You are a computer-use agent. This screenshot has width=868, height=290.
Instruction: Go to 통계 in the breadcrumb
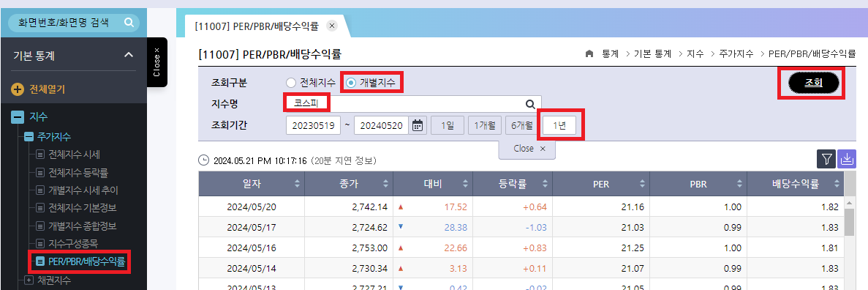(610, 53)
